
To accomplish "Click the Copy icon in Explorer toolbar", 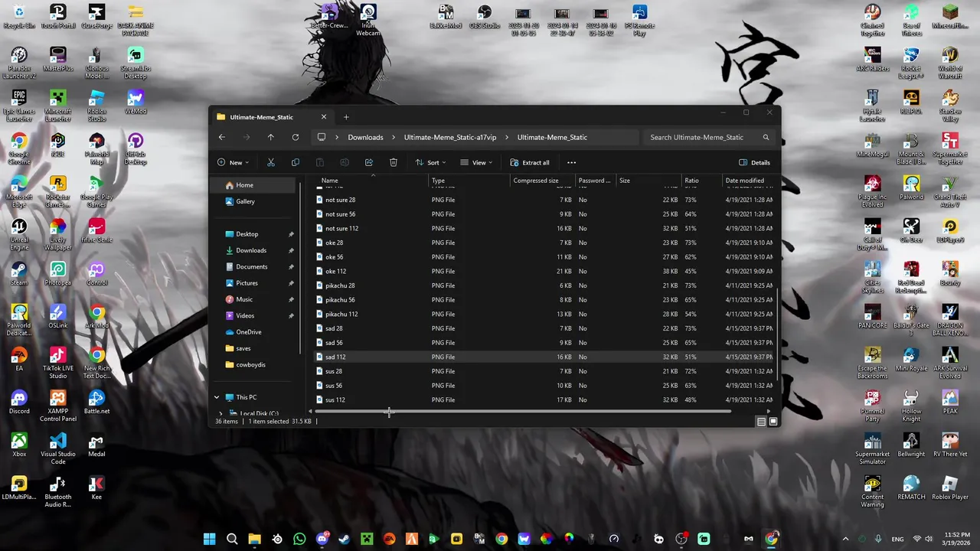I will click(x=296, y=162).
